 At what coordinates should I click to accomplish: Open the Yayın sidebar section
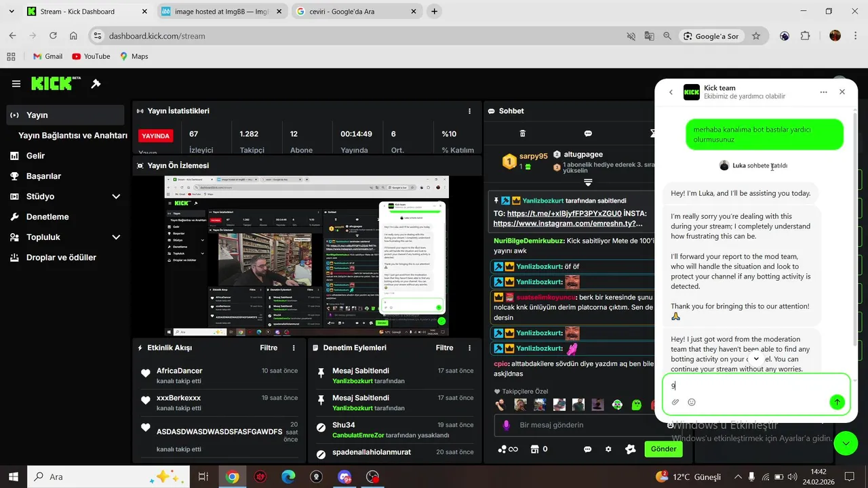(x=65, y=115)
